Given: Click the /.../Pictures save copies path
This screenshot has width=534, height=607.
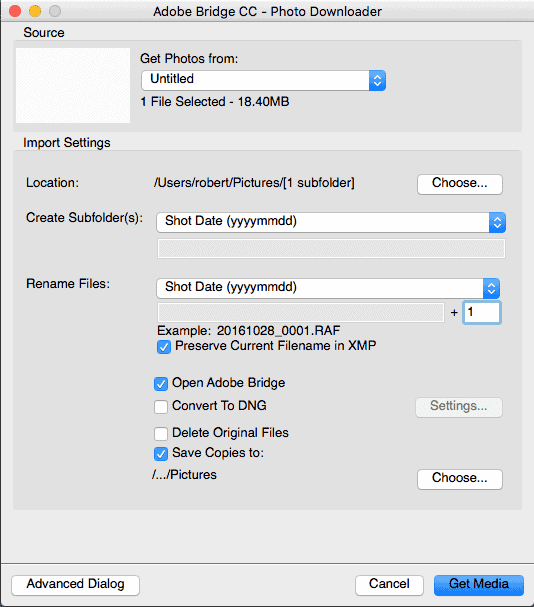Looking at the screenshot, I should [184, 475].
